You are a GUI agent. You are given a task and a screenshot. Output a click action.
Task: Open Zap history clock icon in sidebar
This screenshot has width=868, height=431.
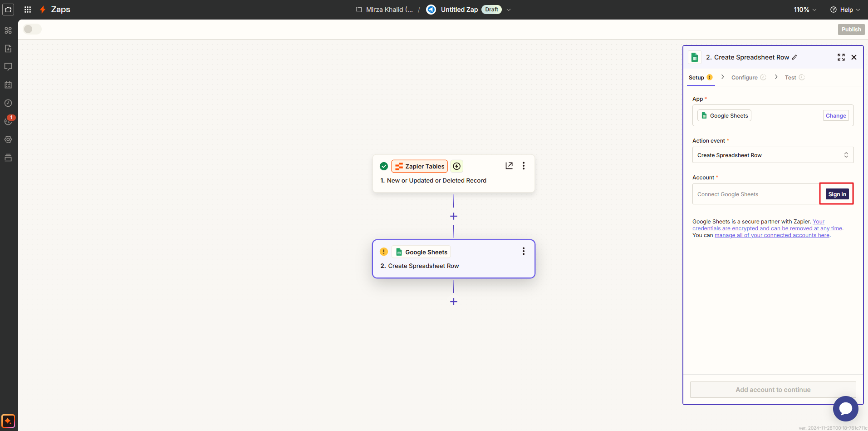[x=8, y=103]
